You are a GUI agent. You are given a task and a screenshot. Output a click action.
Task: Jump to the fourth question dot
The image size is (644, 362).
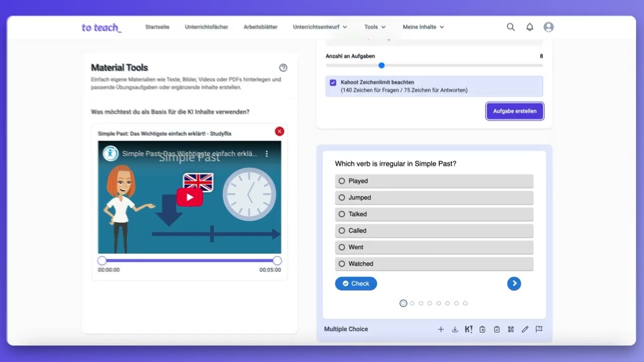click(430, 303)
